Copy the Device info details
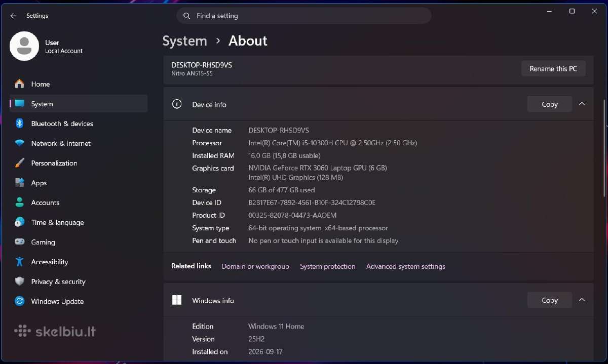 [x=550, y=104]
